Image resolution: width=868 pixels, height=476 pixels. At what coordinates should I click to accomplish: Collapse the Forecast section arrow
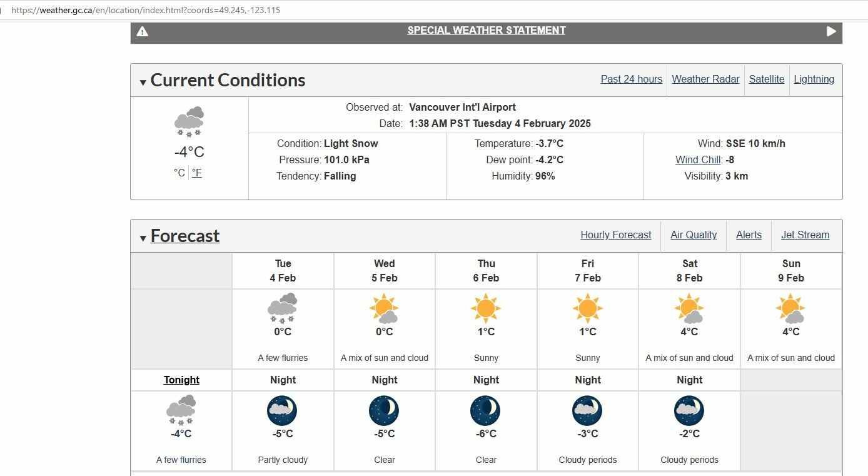point(143,238)
